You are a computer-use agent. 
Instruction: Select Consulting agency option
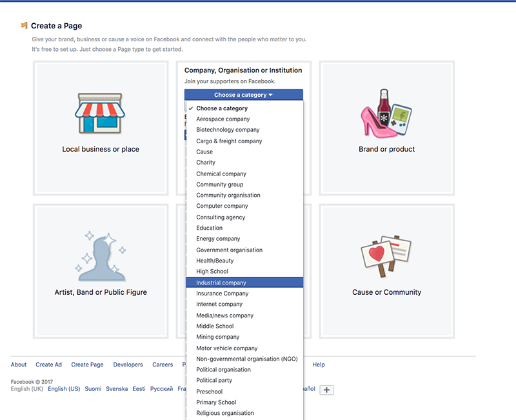click(244, 217)
